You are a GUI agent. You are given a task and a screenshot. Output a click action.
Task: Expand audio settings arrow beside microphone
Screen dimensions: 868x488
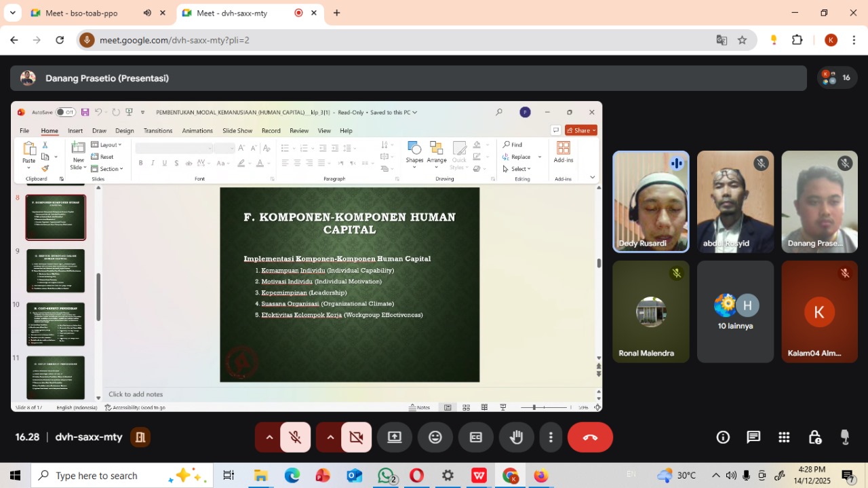click(269, 438)
